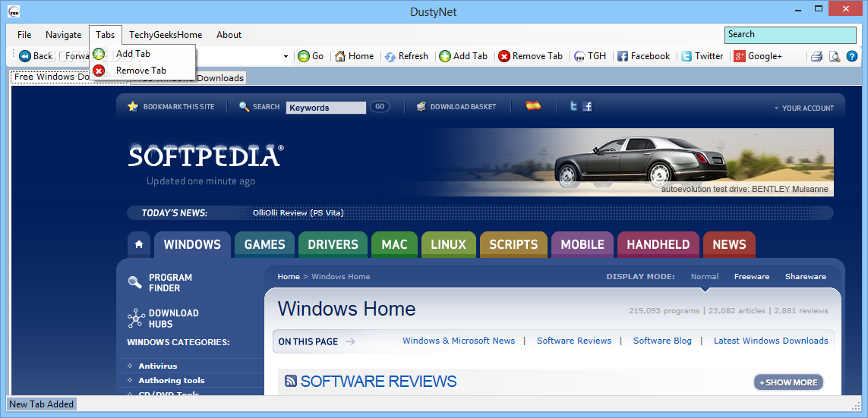Open the DRIVERS section tab
Image resolution: width=868 pixels, height=418 pixels.
pyautogui.click(x=333, y=244)
